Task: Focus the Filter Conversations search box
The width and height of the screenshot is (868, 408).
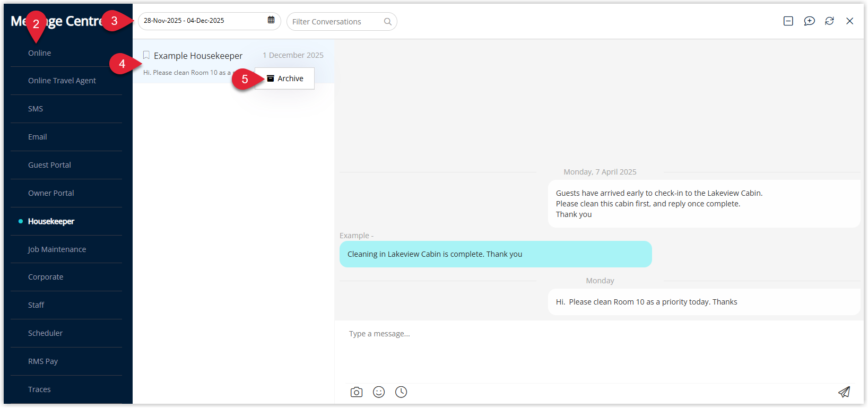Action: [342, 22]
